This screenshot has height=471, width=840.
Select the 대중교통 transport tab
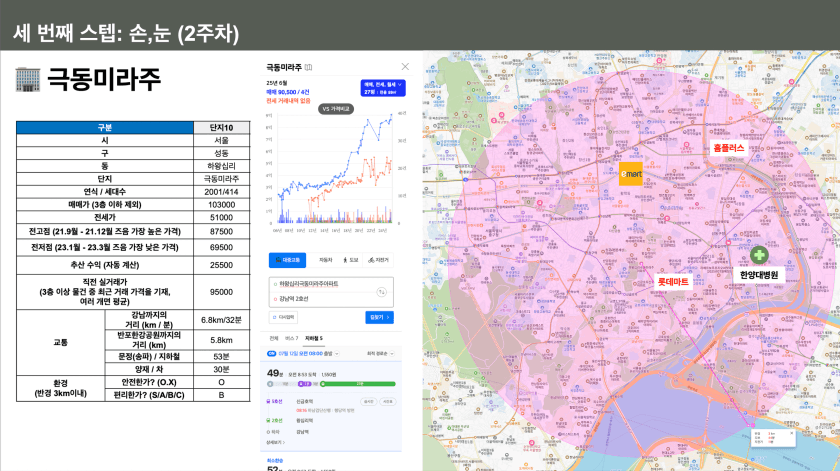point(288,260)
